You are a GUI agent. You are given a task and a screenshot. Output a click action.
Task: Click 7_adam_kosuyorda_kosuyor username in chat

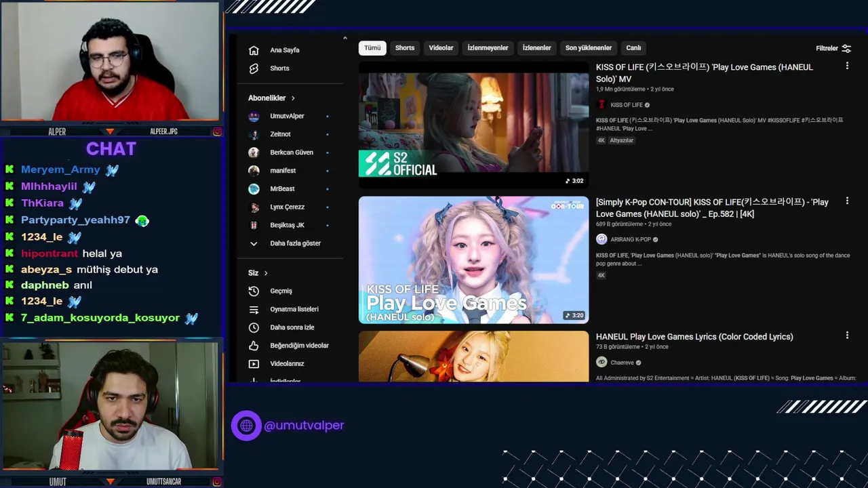(x=100, y=318)
